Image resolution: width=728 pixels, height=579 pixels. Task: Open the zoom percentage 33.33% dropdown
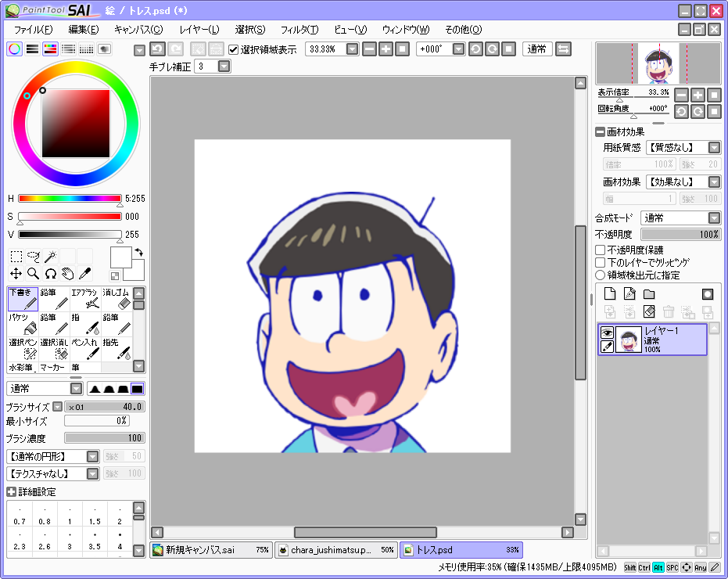(x=353, y=49)
